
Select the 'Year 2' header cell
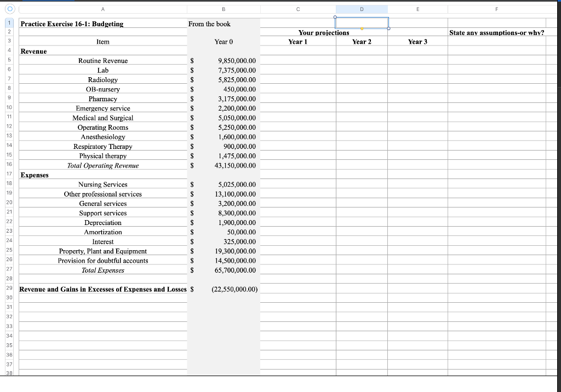(362, 42)
